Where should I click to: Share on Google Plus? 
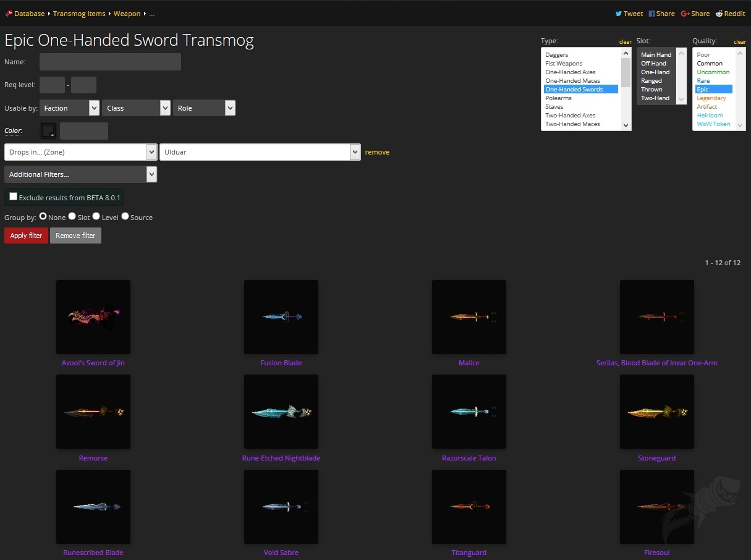(695, 14)
